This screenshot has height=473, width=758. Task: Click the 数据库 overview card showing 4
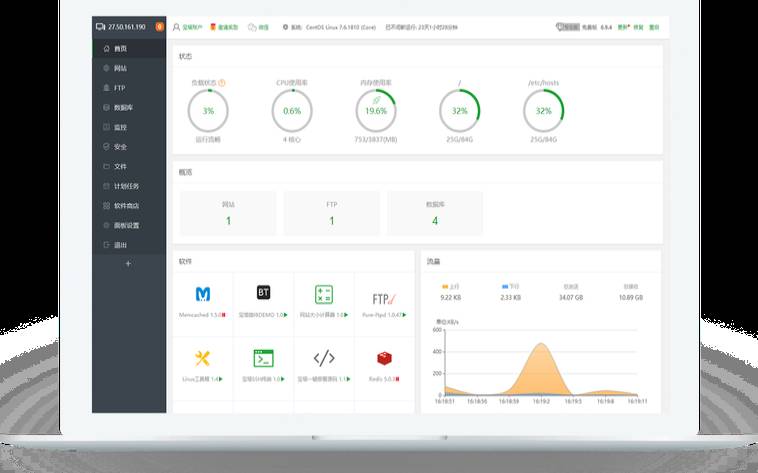[435, 213]
